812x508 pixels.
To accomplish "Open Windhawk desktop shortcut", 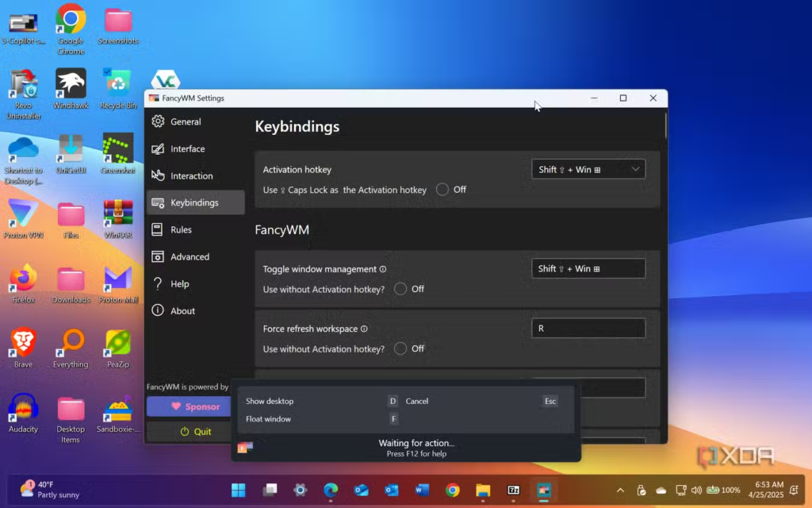I will tap(71, 89).
